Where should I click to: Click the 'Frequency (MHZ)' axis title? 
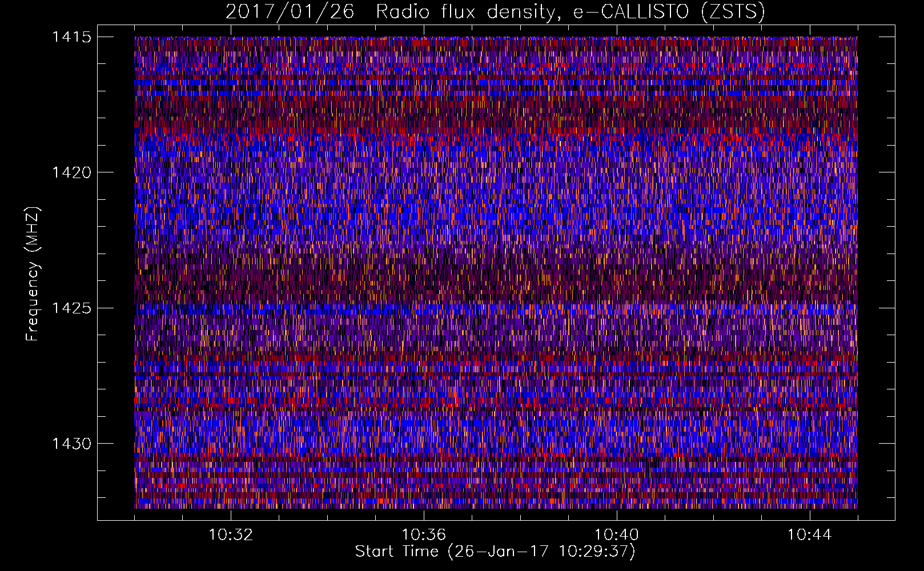[x=33, y=274]
